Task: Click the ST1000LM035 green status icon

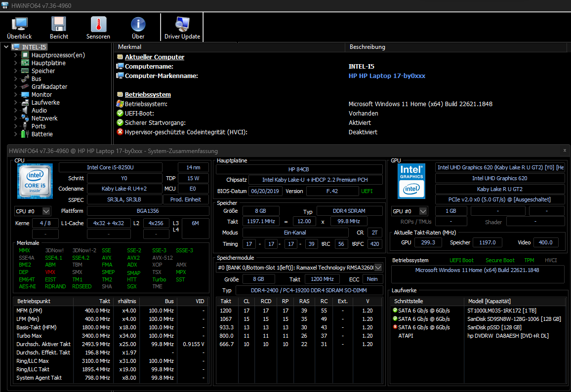Action: pyautogui.click(x=395, y=310)
